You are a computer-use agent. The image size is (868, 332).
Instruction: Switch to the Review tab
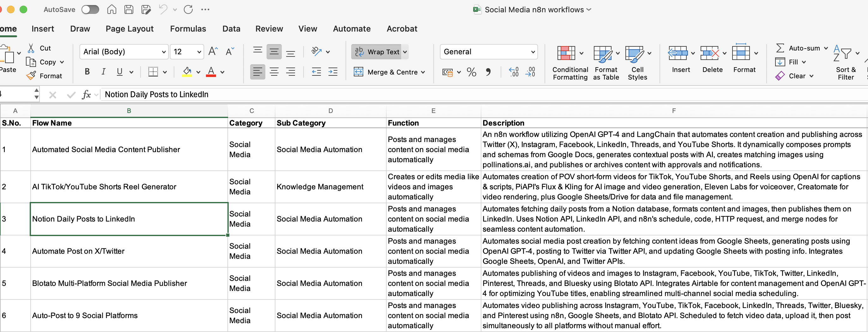[x=269, y=29]
